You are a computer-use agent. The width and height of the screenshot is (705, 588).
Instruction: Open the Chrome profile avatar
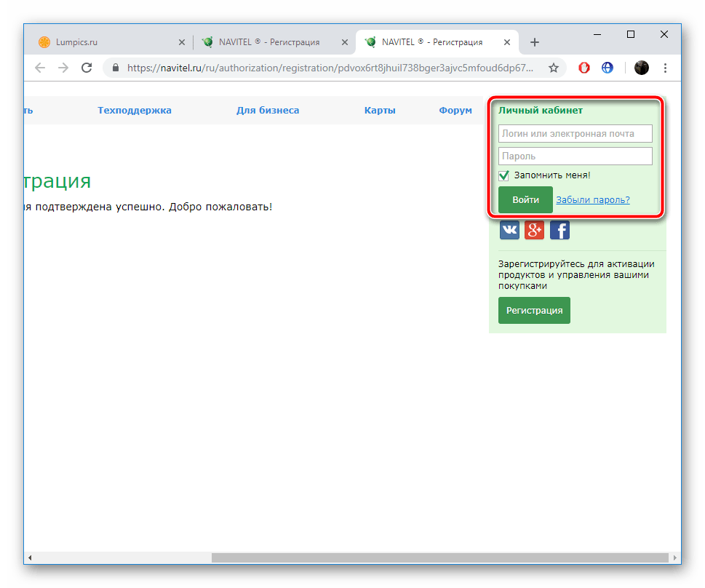[x=641, y=68]
